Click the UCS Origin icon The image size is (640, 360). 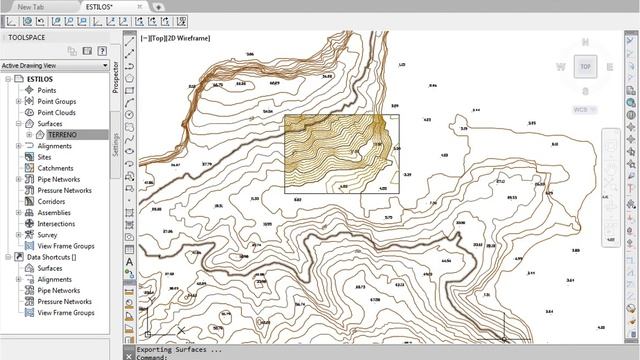point(98,21)
